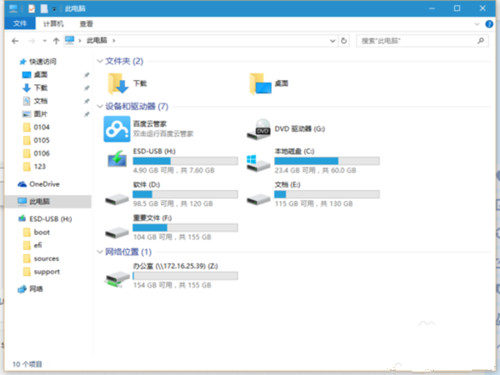Select OneDrive in the navigation pane

coord(44,184)
